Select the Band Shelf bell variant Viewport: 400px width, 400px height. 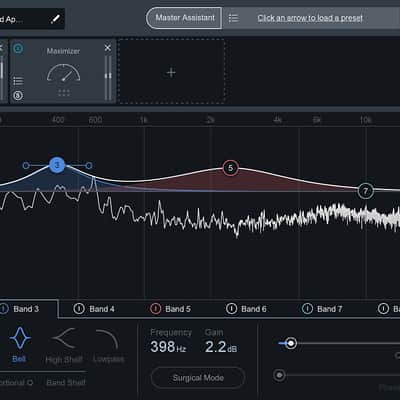[x=66, y=382]
